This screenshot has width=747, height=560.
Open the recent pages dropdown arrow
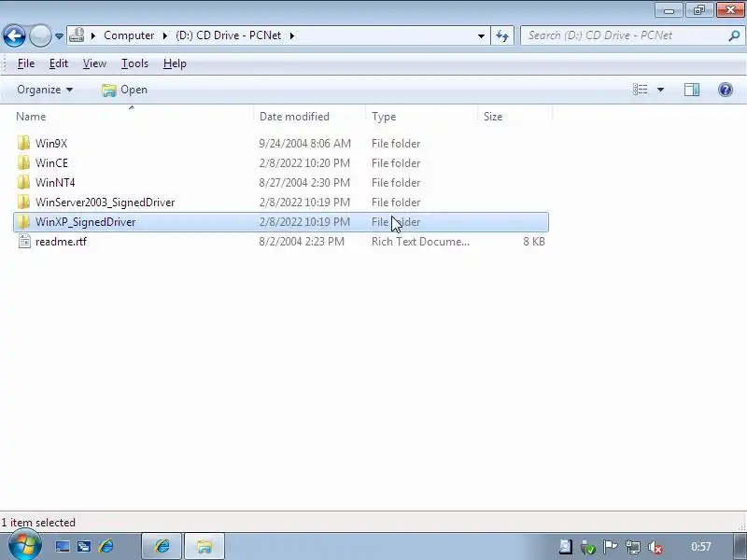59,36
